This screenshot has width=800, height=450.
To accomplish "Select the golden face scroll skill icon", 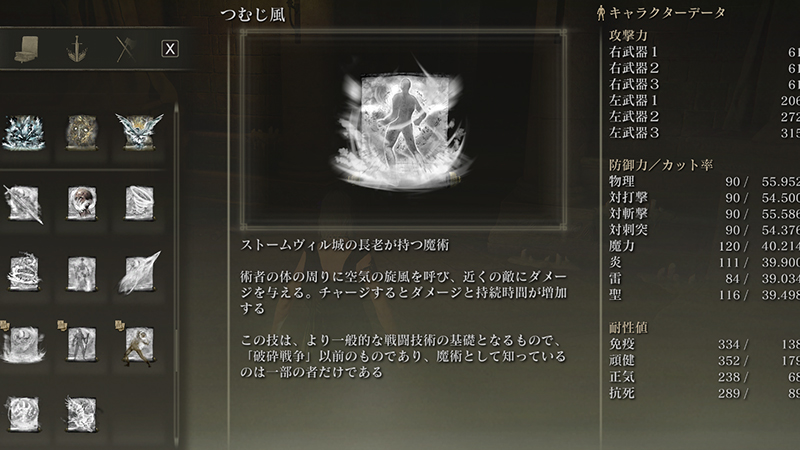I will click(x=82, y=132).
